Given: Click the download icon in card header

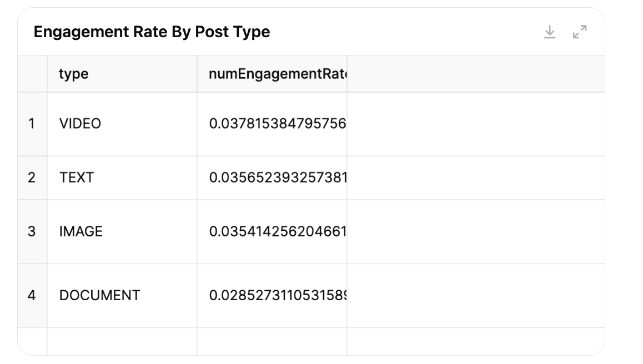Looking at the screenshot, I should (550, 32).
